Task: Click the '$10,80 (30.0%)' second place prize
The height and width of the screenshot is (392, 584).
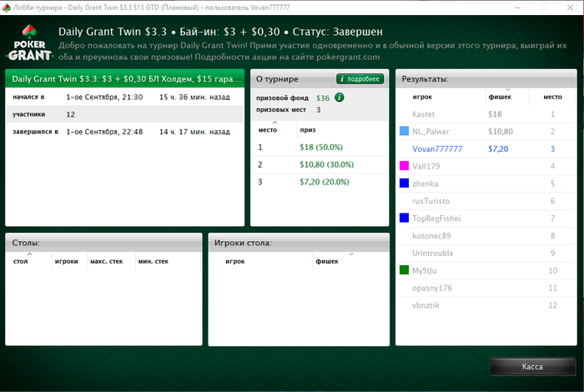Action: (327, 164)
